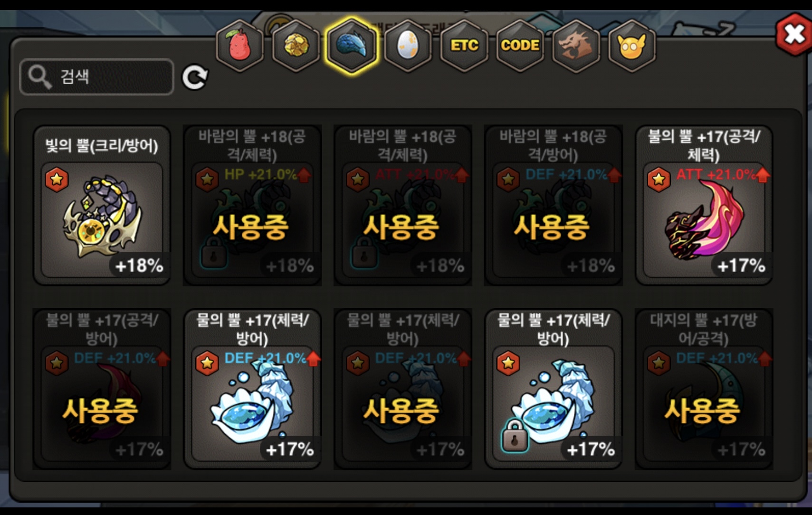Click the refresh arrow next to search

click(x=195, y=77)
